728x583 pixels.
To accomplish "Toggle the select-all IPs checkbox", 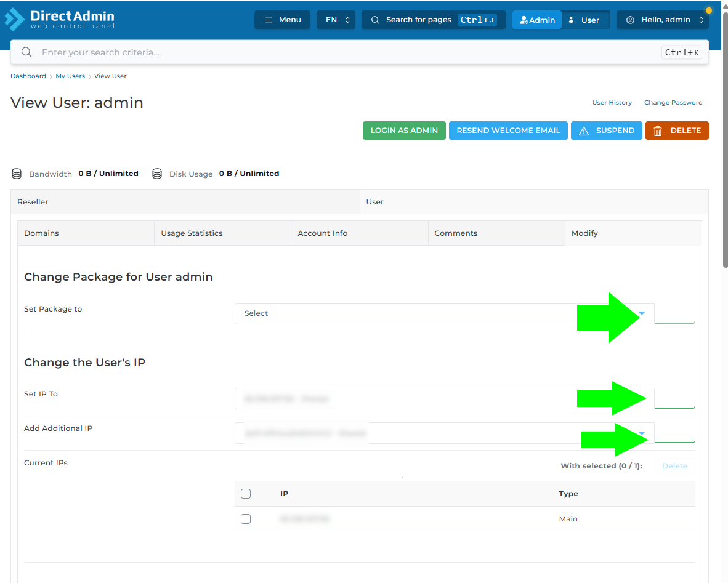I will coord(246,494).
